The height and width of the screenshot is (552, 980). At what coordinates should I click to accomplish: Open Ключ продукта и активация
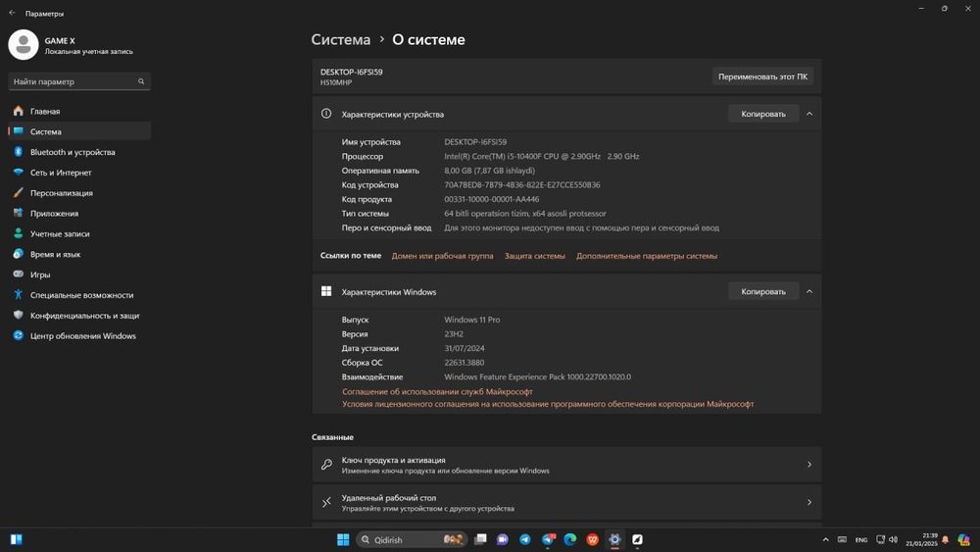pos(566,465)
